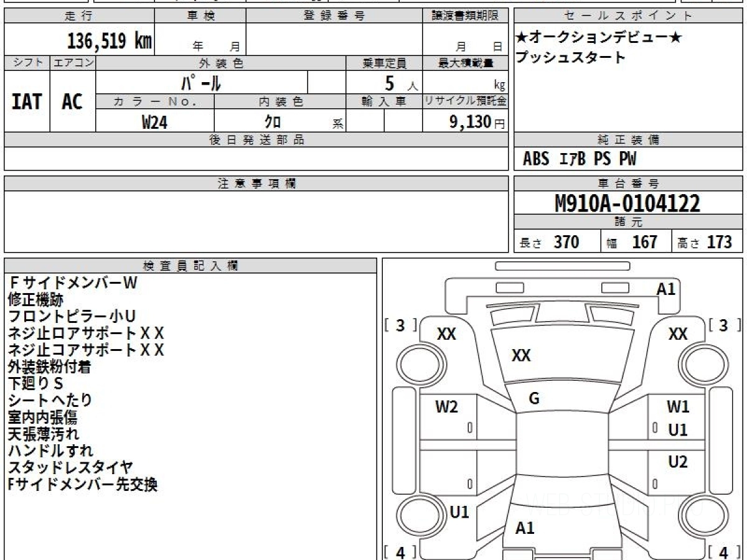Click the 外装色 header
This screenshot has width=747, height=560.
(221, 63)
